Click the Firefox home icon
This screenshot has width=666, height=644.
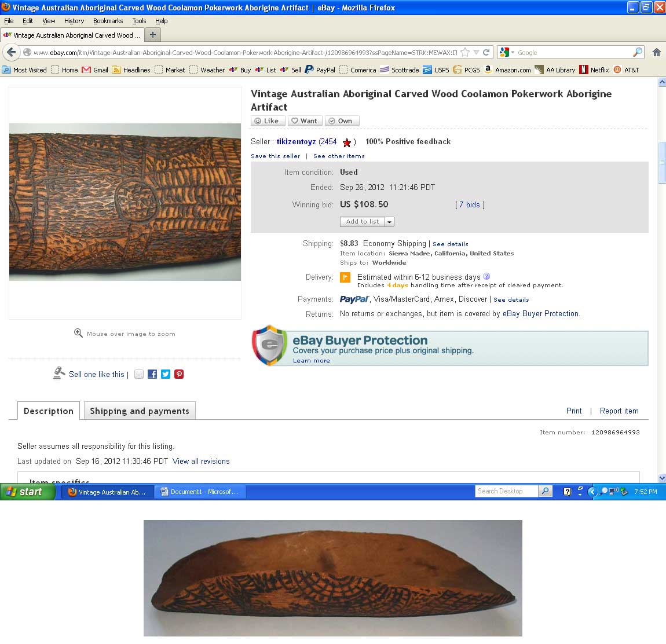coord(657,52)
